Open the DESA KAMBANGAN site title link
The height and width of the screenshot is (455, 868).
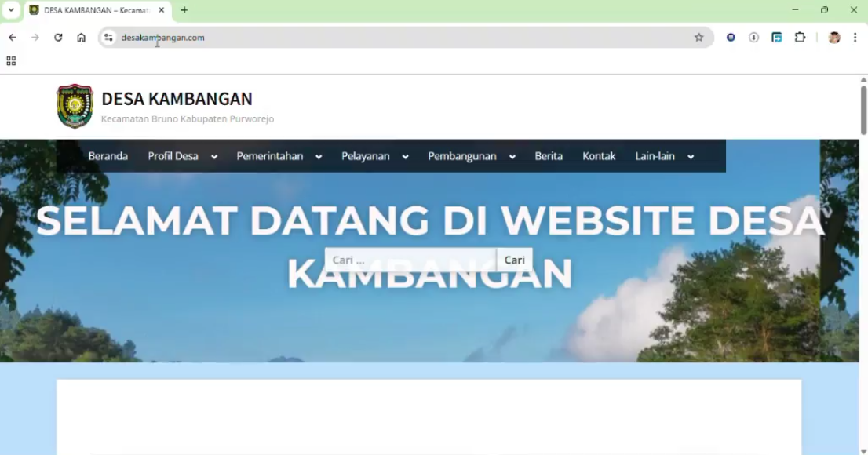[x=177, y=99]
